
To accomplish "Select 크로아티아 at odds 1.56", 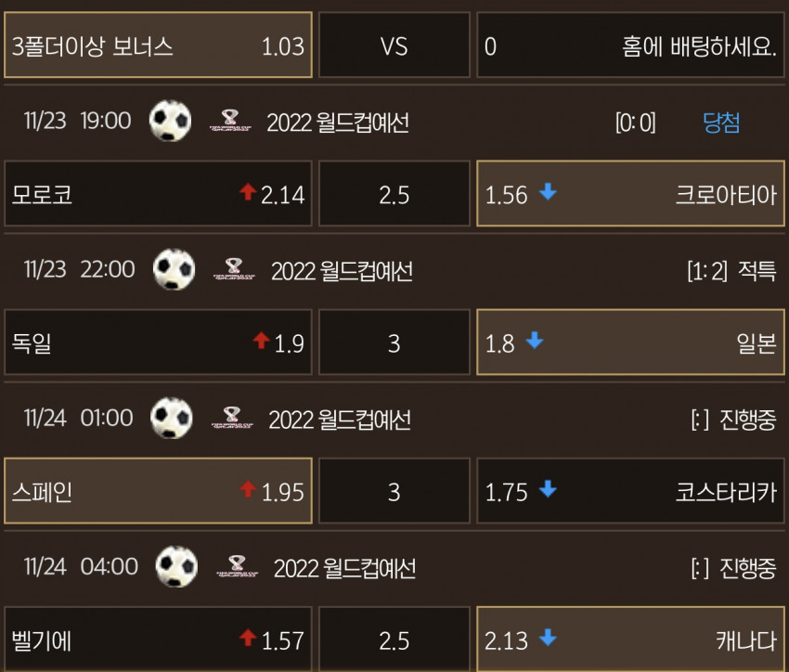I will [630, 194].
